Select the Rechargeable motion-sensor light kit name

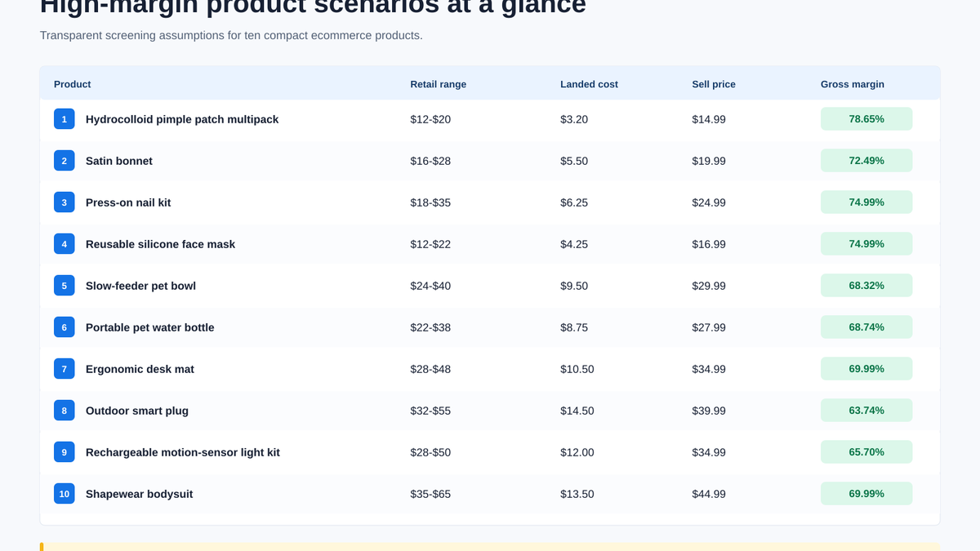click(183, 452)
